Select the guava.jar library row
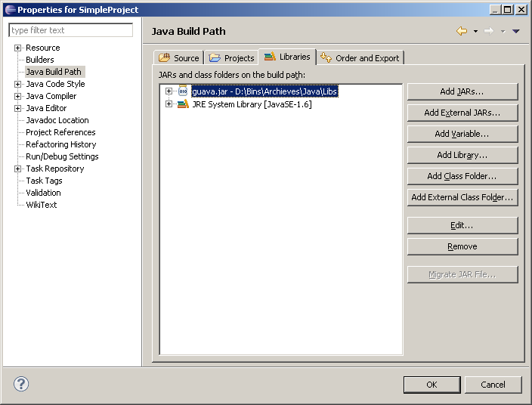 pos(264,91)
